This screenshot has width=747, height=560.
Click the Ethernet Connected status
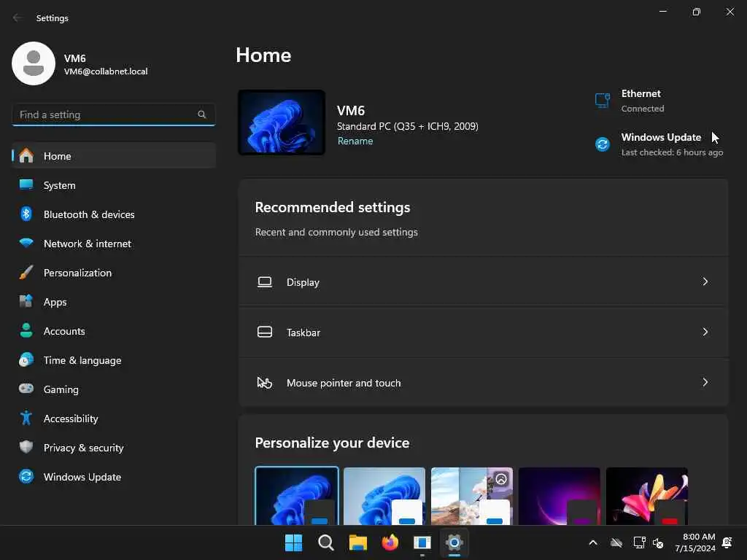pos(642,109)
